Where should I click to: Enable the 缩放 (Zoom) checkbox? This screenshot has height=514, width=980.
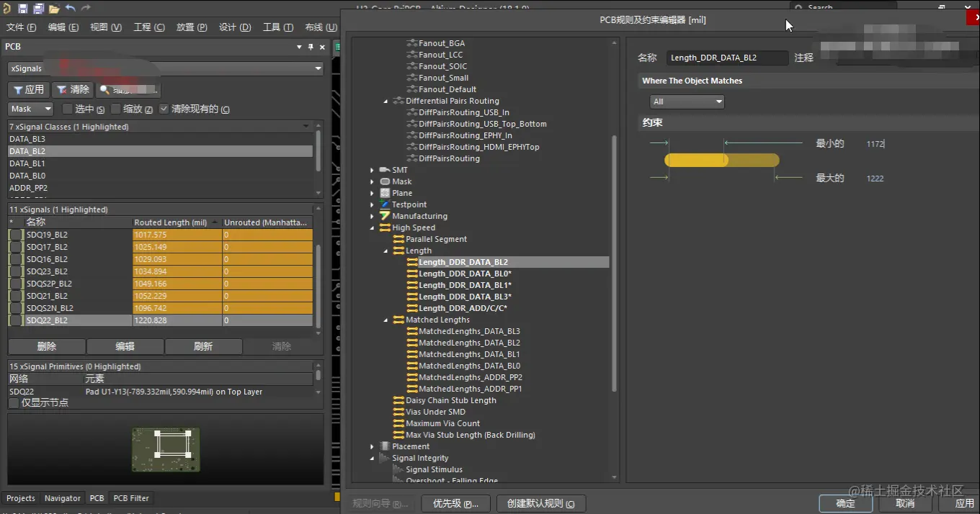(116, 109)
